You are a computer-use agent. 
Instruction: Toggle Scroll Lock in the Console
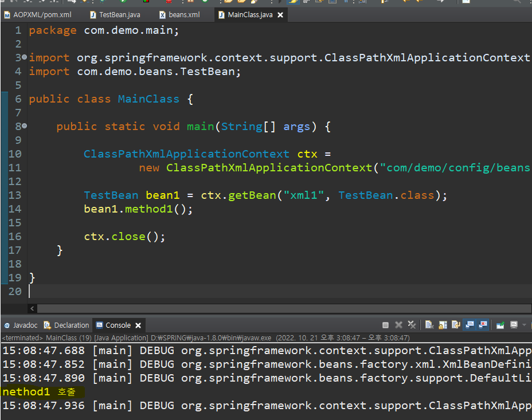(443, 325)
